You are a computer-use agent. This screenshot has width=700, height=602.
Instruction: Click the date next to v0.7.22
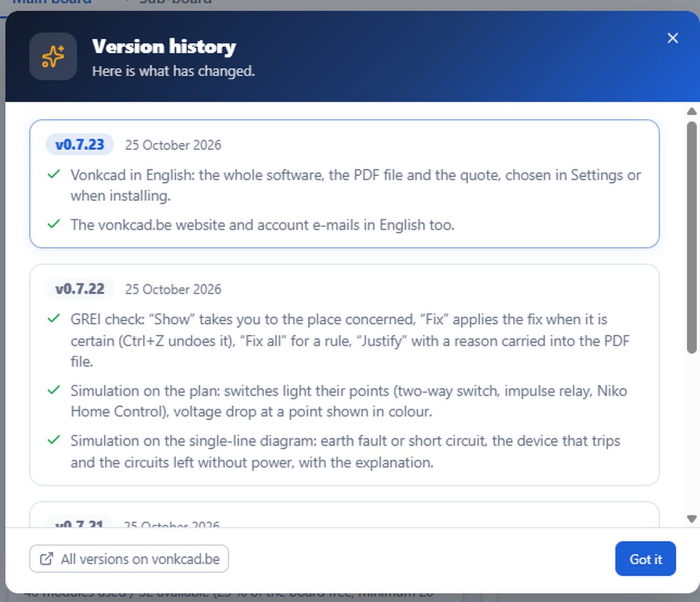[173, 290]
